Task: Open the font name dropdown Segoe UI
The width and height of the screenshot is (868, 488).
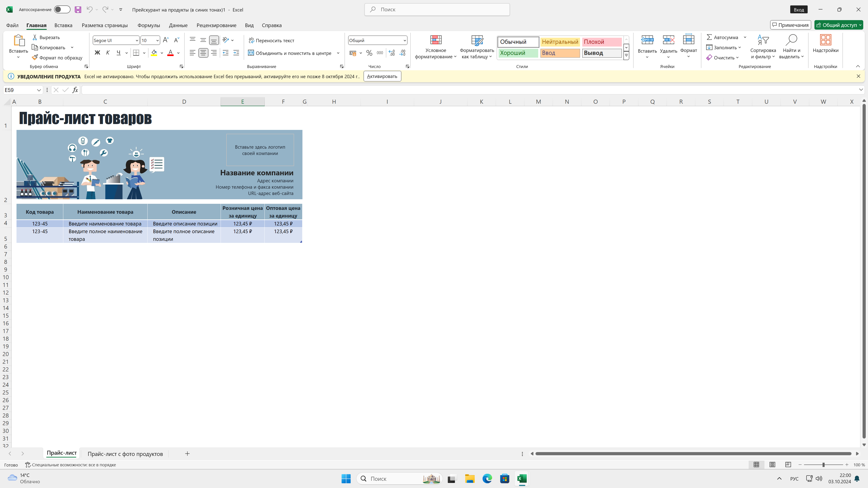Action: click(x=137, y=40)
